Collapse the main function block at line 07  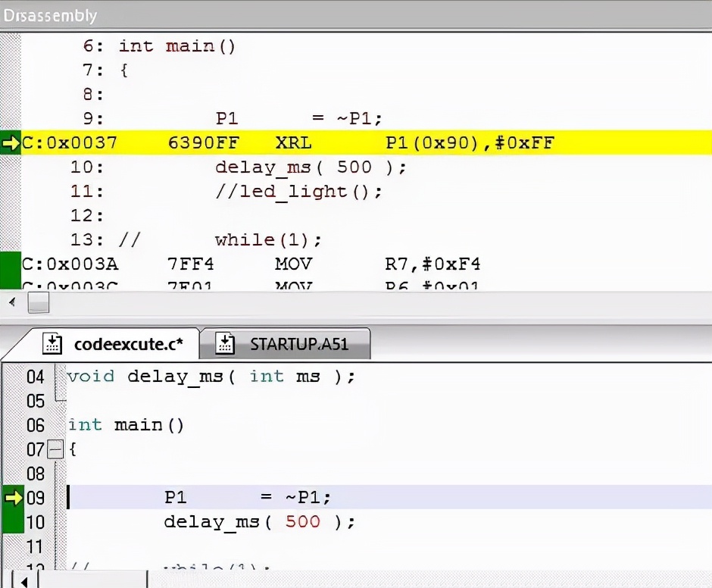[x=55, y=450]
